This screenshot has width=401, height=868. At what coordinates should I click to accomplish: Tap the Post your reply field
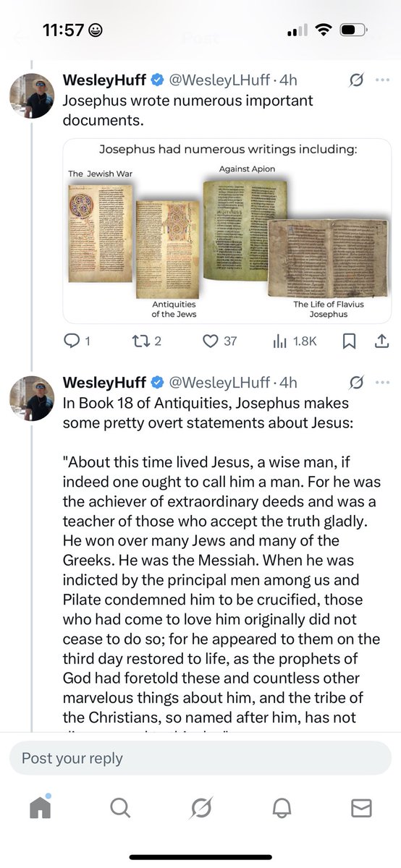click(200, 758)
